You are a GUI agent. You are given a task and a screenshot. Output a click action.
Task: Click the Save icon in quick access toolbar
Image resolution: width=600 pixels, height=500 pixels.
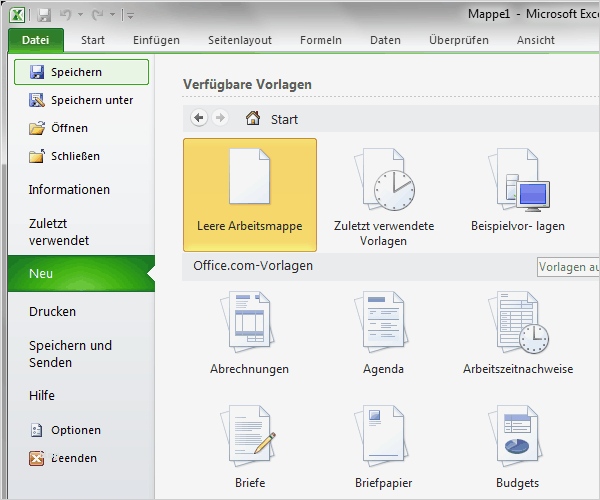[44, 15]
